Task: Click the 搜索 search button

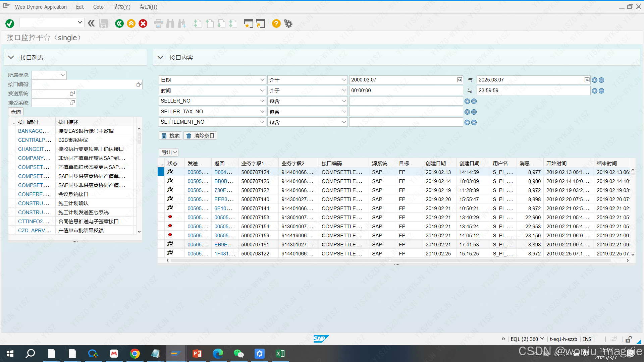Action: (170, 136)
